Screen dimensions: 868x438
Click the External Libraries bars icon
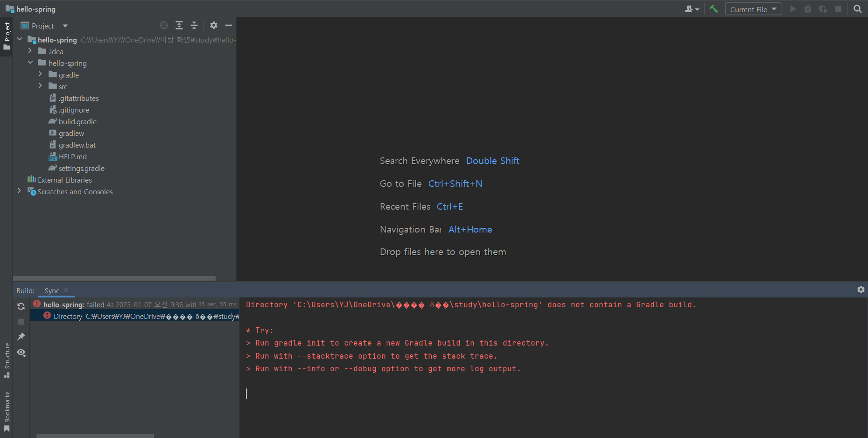(x=32, y=179)
